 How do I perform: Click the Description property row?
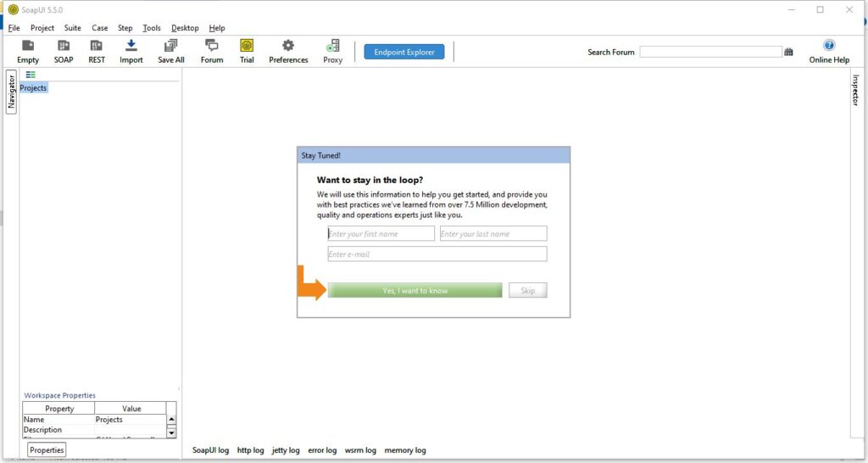pos(94,430)
